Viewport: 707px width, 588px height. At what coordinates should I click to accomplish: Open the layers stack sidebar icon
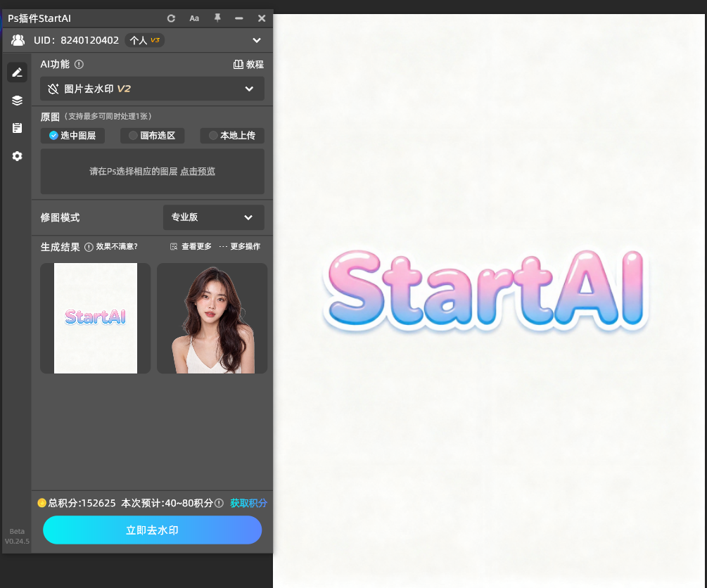click(17, 100)
